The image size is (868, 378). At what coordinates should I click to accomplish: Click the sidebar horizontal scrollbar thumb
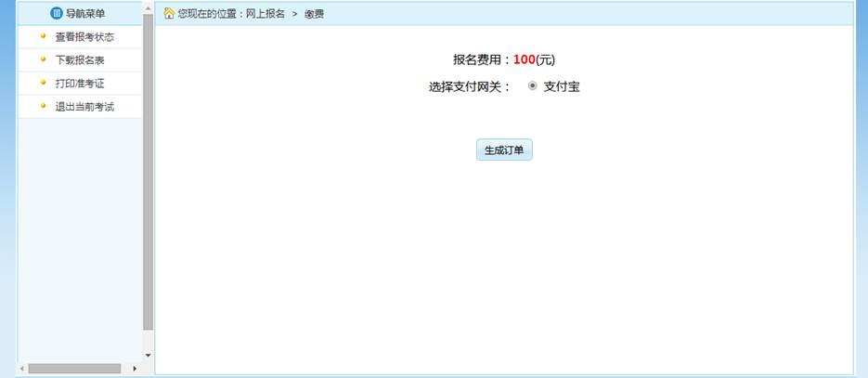[x=75, y=369]
